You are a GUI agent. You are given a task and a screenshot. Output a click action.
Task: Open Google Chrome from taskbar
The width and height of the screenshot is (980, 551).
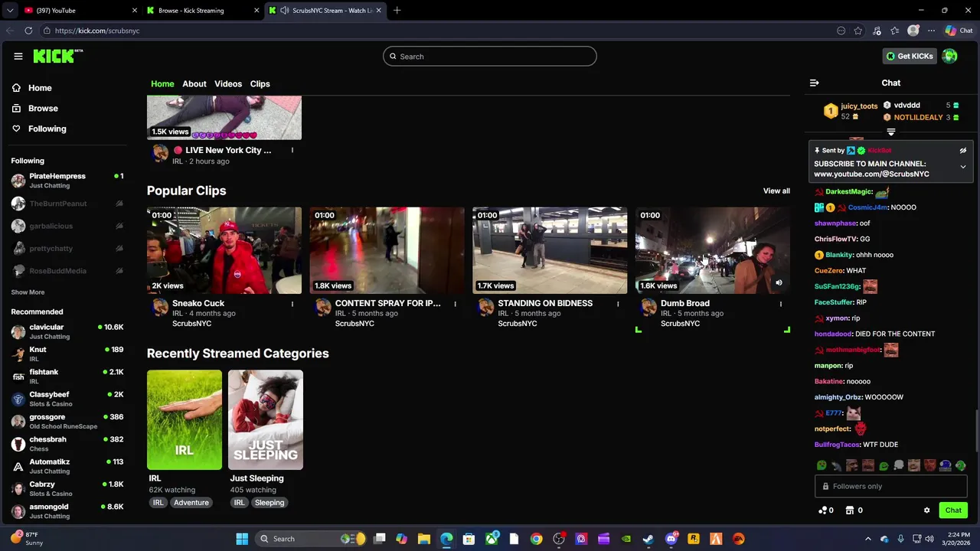pyautogui.click(x=536, y=539)
